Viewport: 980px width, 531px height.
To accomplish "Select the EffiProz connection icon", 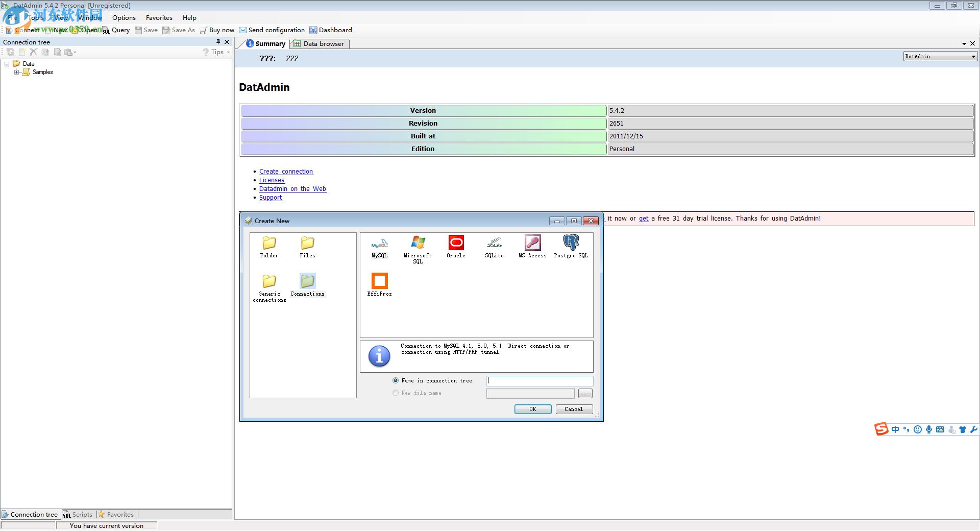I will (x=379, y=285).
